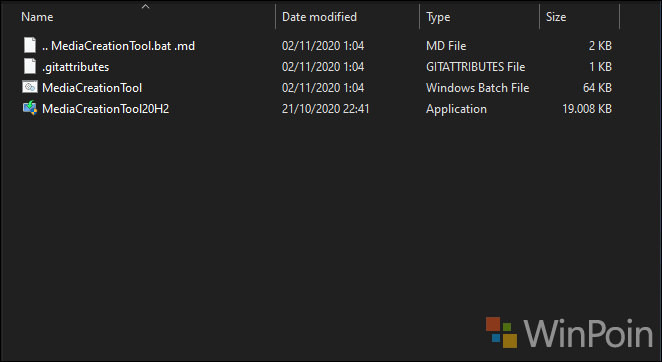Screen dimensions: 662x362
Task: Click the 'Application' type cell
Action: click(x=456, y=109)
